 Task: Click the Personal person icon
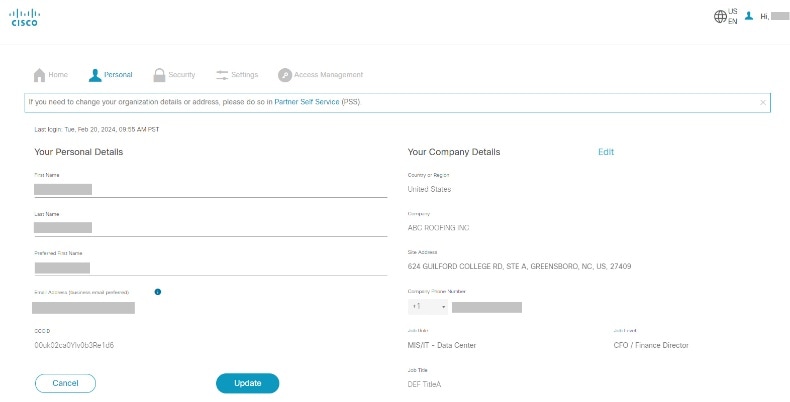(95, 75)
